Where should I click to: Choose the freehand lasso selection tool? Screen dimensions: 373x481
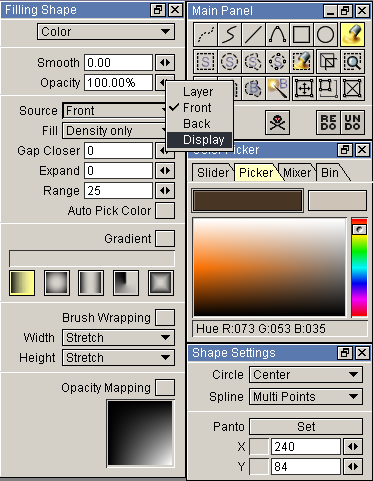click(x=253, y=62)
